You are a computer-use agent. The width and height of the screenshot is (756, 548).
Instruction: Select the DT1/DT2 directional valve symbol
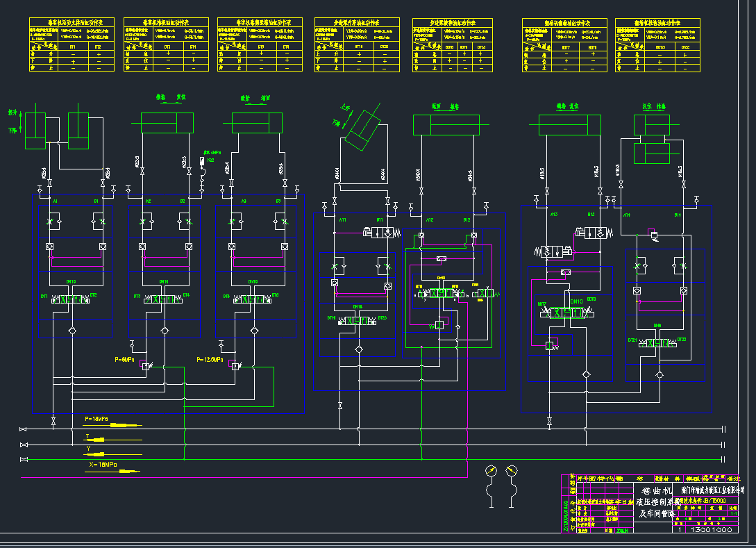[x=71, y=298]
